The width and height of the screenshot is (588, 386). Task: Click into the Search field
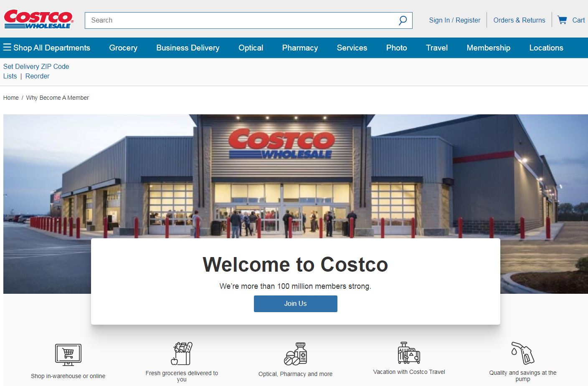[x=248, y=20]
